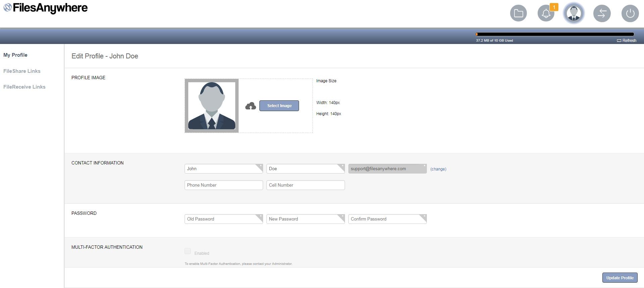
Task: Click the change email link
Action: [438, 169]
